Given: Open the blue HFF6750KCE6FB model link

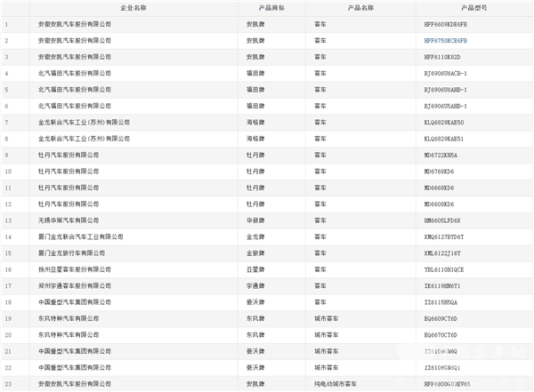Looking at the screenshot, I should click(x=446, y=40).
